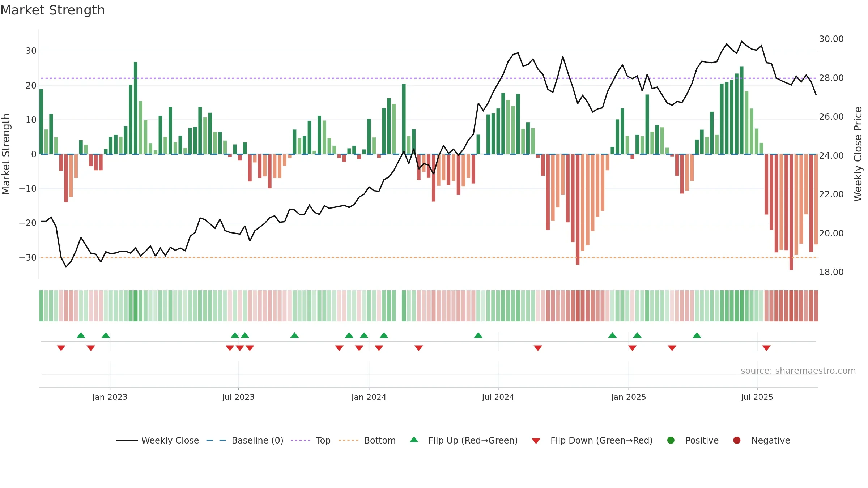
Task: Click the 30.00 price tick label
Action: point(831,39)
